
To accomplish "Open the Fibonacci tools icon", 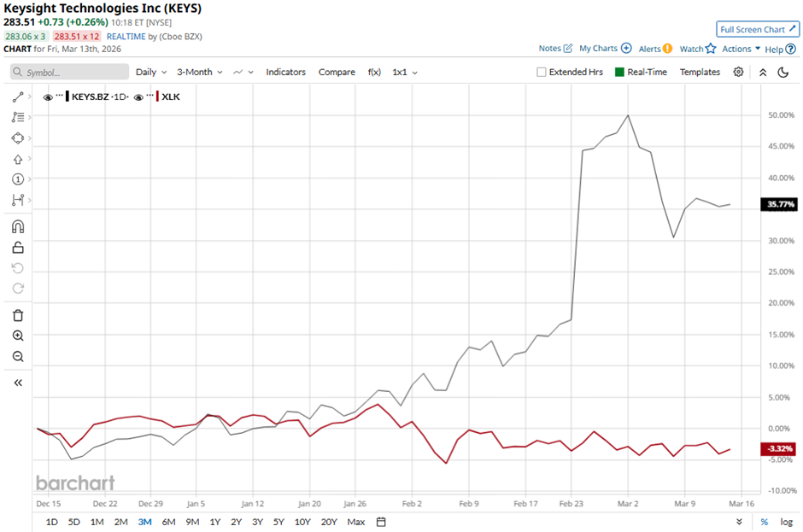I will (18, 117).
